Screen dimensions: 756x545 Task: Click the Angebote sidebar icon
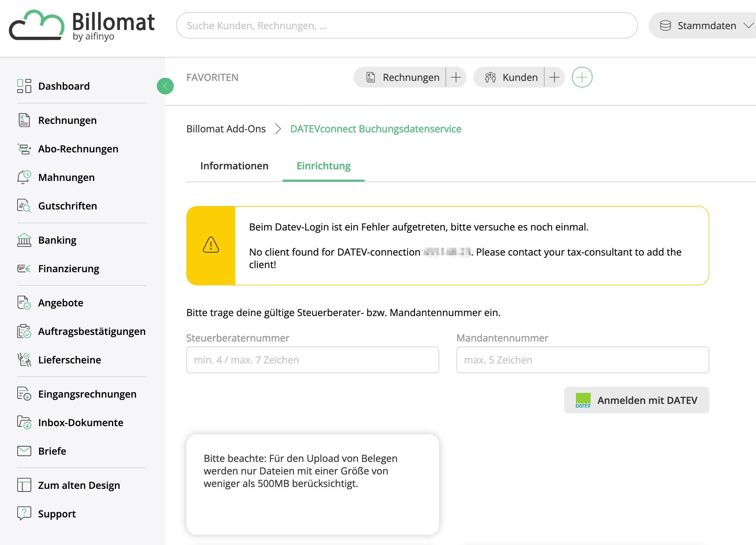tap(24, 303)
